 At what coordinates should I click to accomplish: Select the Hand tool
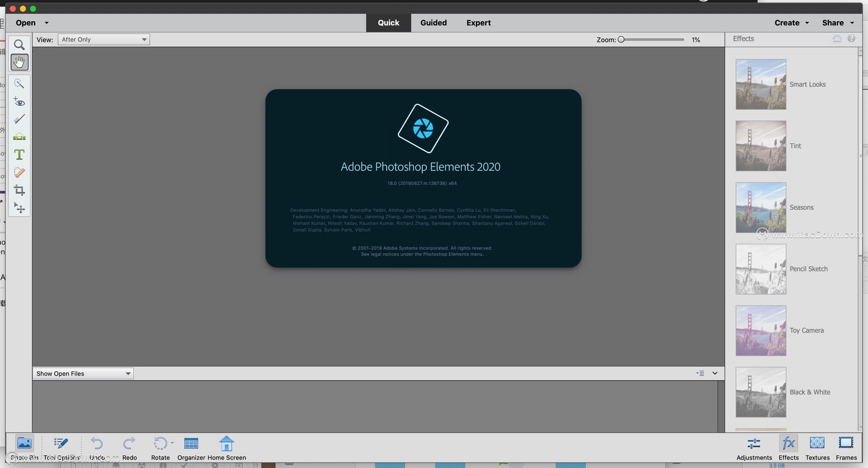point(19,62)
